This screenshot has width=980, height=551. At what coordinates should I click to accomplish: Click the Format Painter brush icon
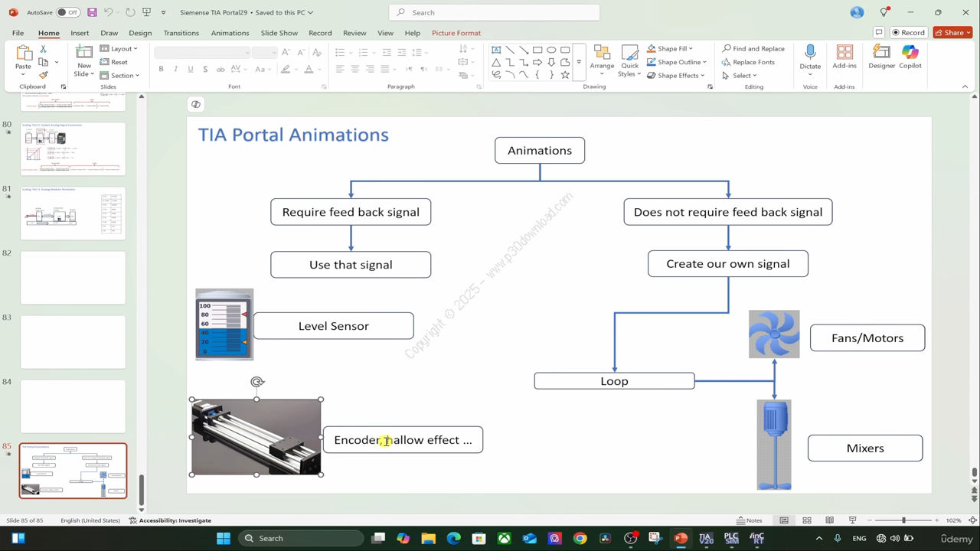tap(43, 75)
